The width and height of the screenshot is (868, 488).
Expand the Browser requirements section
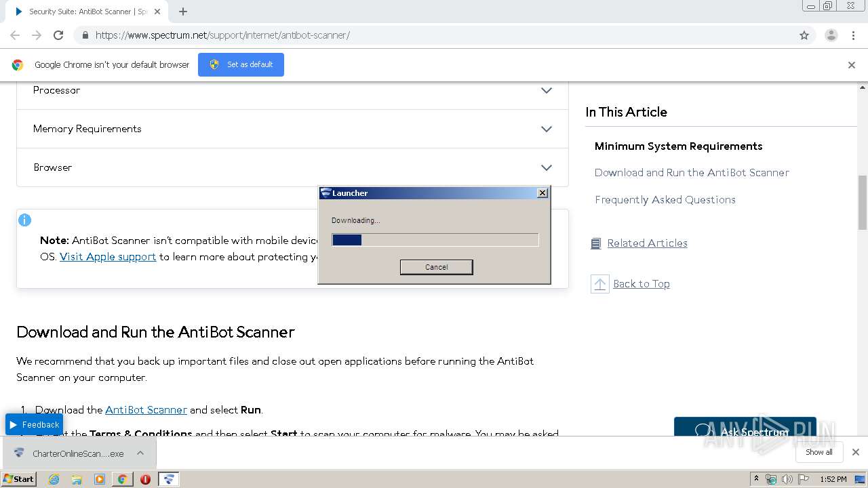(x=292, y=167)
